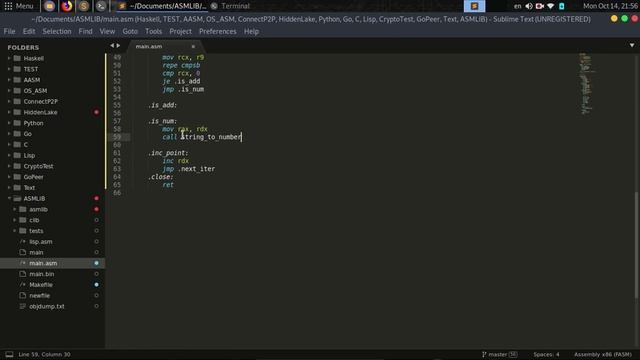Expand the asmlib subfolder
This screenshot has height=360, width=640.
15,209
